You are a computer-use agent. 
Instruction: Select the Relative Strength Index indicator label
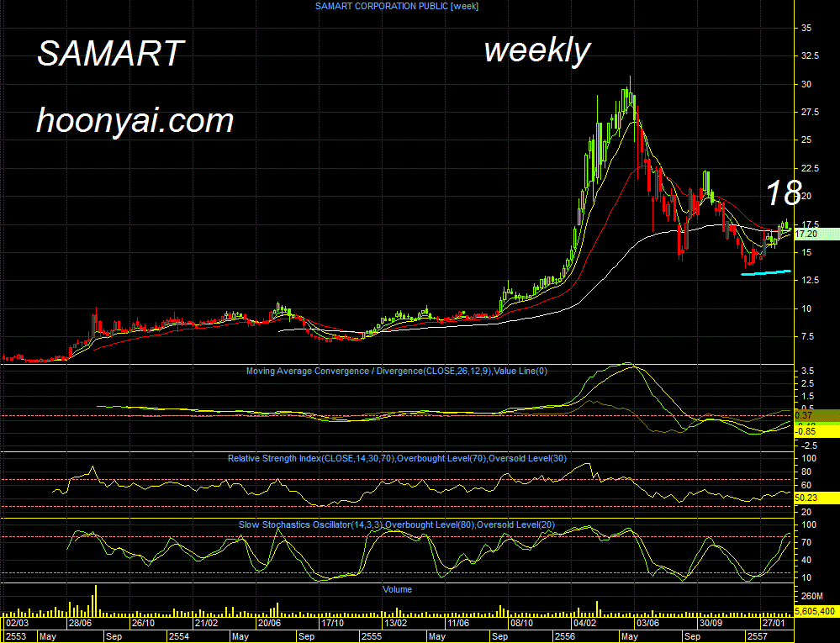pyautogui.click(x=397, y=458)
